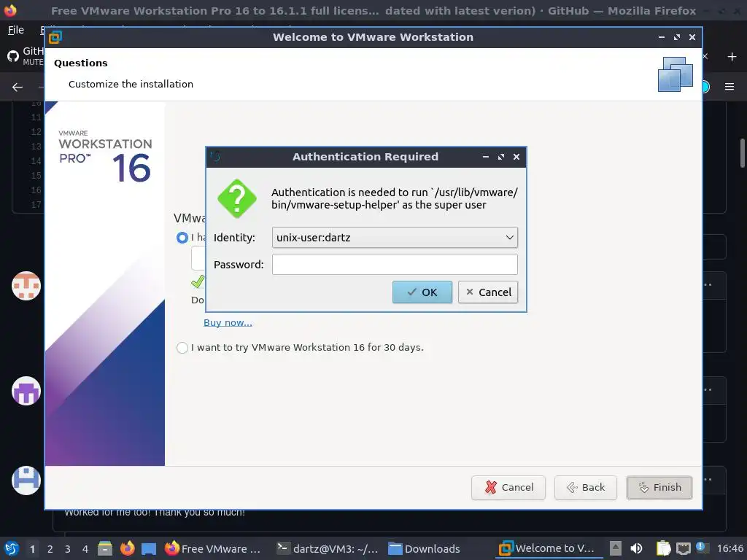The image size is (747, 560).
Task: Click the show desktop icon in the taskbar
Action: [x=149, y=548]
